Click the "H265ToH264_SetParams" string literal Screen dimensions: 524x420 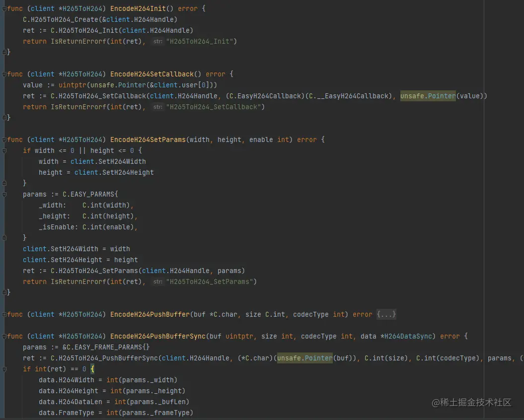[x=209, y=281]
